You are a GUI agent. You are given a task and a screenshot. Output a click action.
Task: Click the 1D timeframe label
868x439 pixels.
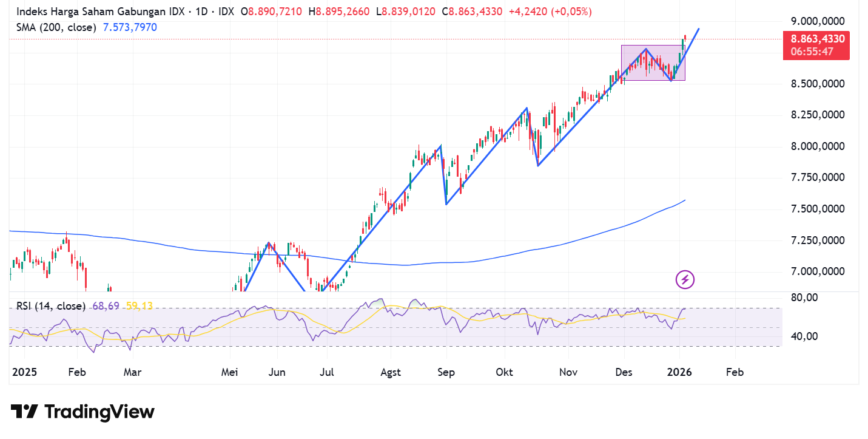pyautogui.click(x=201, y=11)
